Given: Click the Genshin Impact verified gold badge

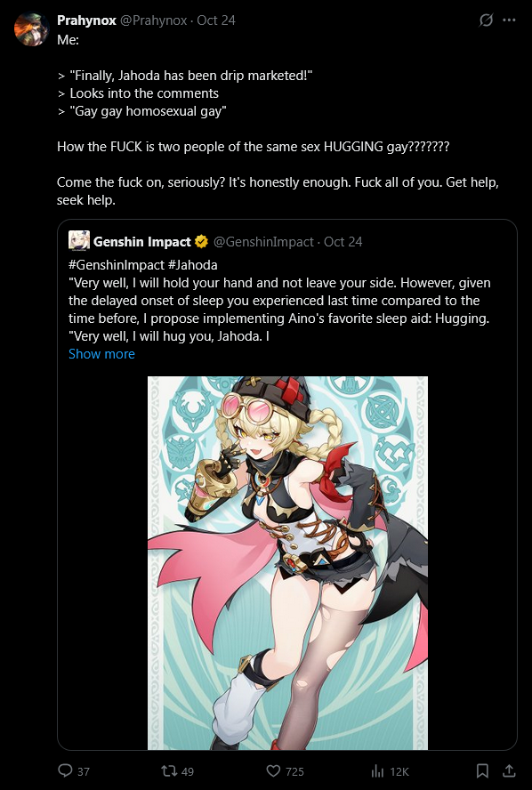Looking at the screenshot, I should 202,242.
